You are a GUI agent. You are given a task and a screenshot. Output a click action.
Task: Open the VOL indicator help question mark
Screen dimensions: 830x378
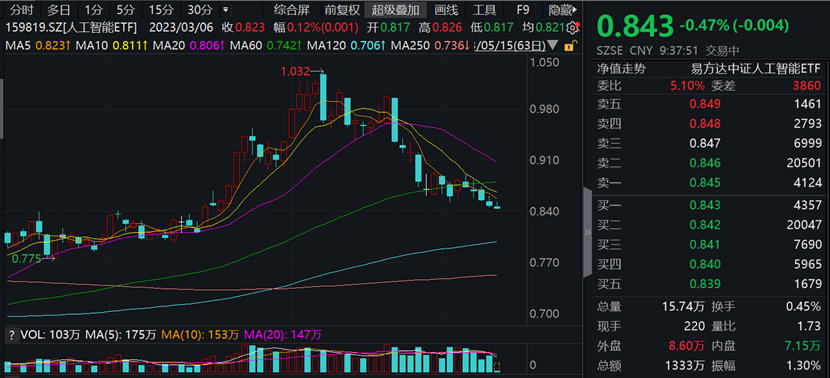click(10, 335)
